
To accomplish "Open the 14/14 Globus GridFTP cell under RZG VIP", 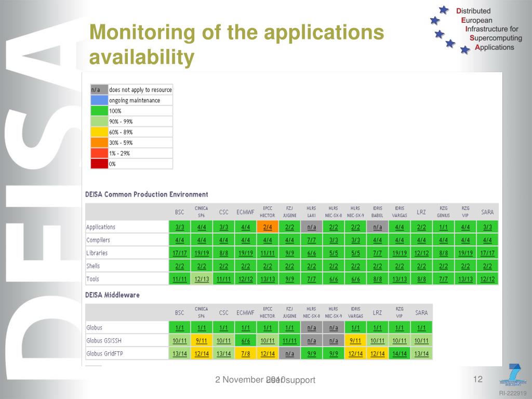I will (x=400, y=354).
